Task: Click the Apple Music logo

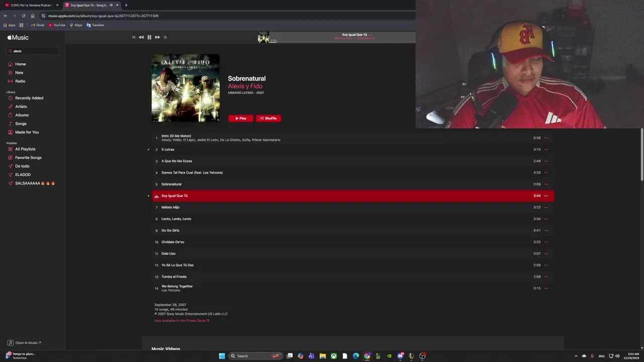Action: coord(18,37)
